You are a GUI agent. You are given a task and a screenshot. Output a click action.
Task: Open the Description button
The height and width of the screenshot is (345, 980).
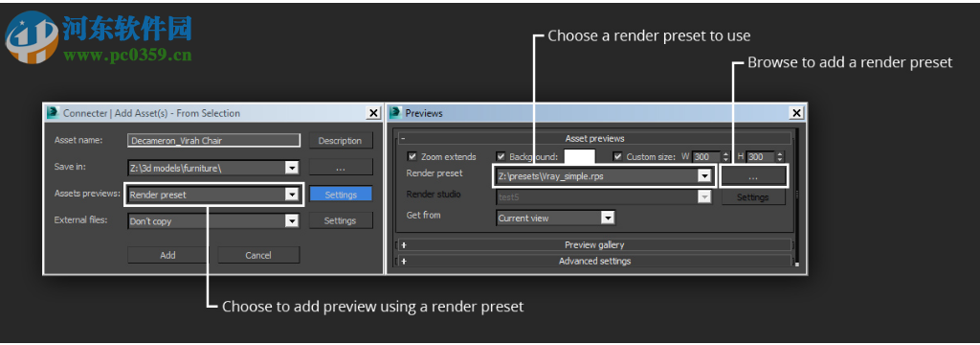[x=340, y=140]
